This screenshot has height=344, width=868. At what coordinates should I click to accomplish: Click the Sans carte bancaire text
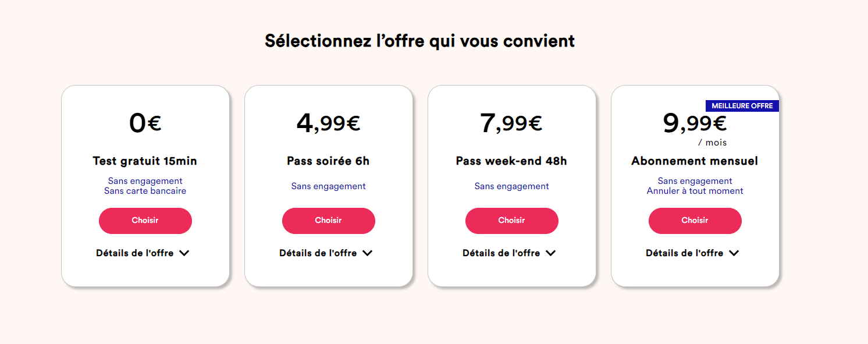(x=145, y=191)
